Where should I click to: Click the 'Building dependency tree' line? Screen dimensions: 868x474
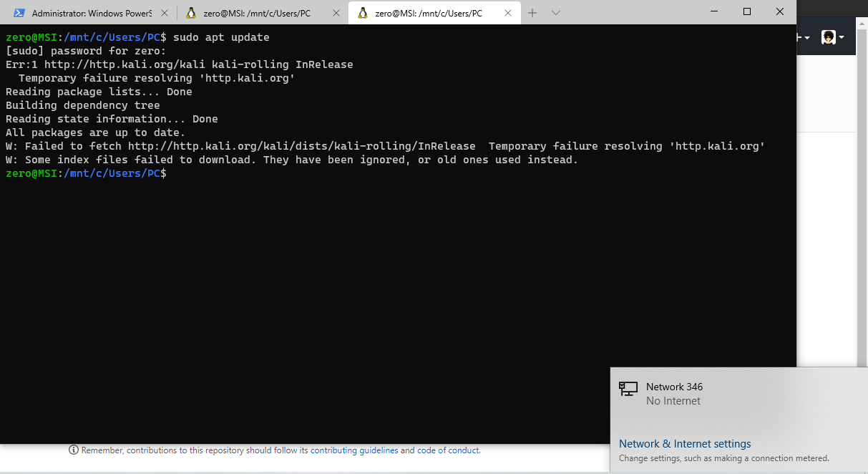coord(83,105)
